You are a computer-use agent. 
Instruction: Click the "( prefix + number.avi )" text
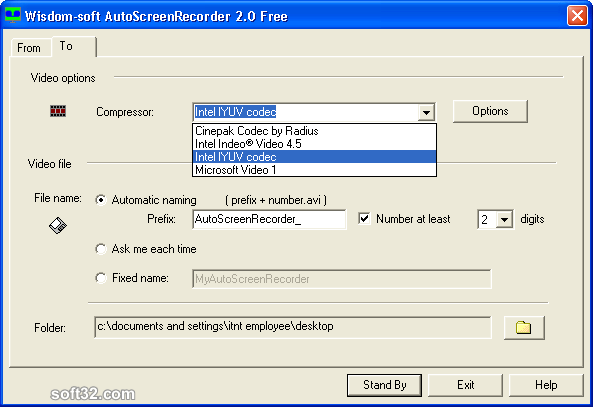(276, 200)
